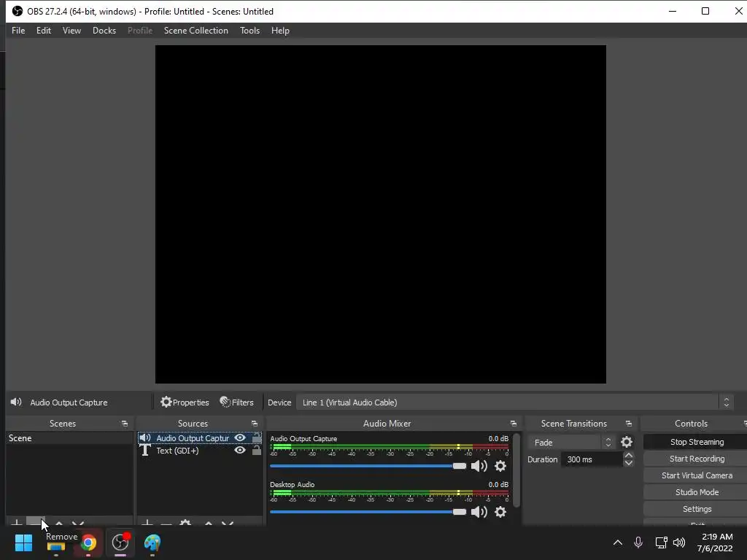Click the network display icon in tray
The width and height of the screenshot is (747, 560).
coord(661,542)
